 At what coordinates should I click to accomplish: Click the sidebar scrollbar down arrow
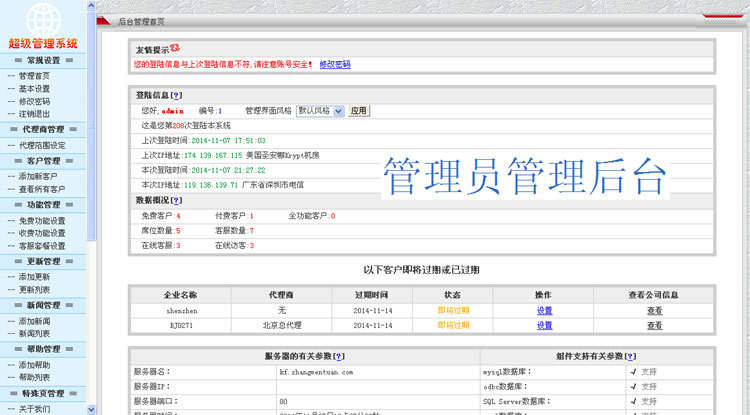(x=91, y=409)
